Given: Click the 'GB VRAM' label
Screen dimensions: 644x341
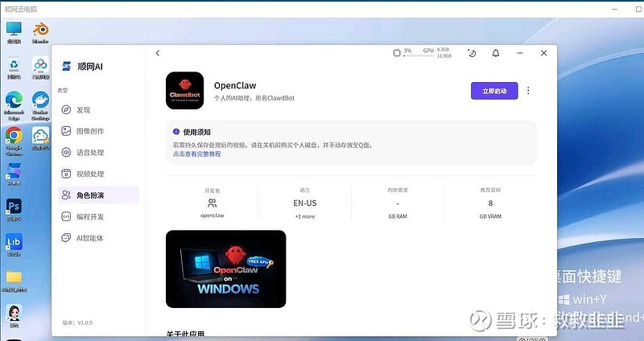Looking at the screenshot, I should pos(490,216).
